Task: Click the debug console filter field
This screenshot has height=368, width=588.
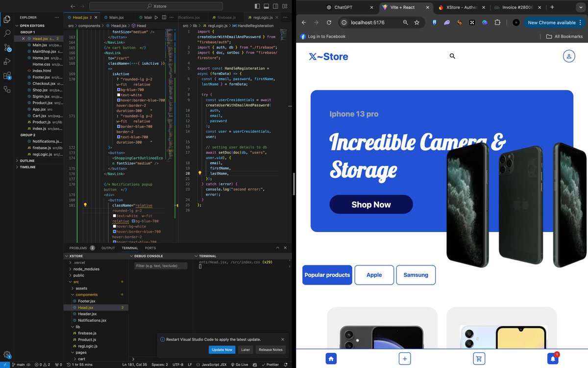Action: 161,266
